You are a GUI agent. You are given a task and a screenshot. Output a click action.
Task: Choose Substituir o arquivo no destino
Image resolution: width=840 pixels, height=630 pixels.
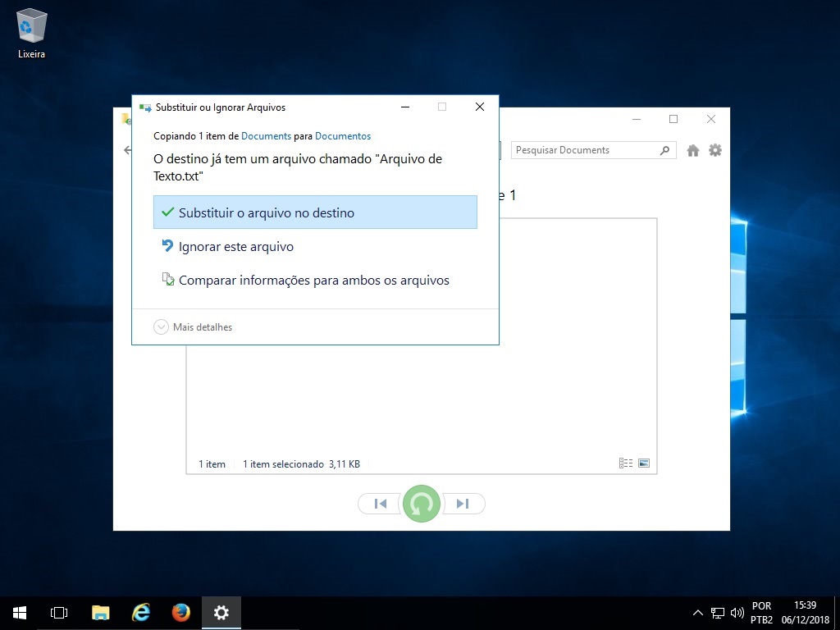click(314, 212)
